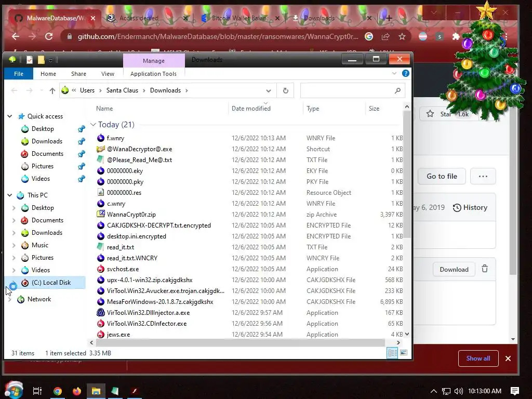Open Task View on the taskbar

[x=37, y=391]
